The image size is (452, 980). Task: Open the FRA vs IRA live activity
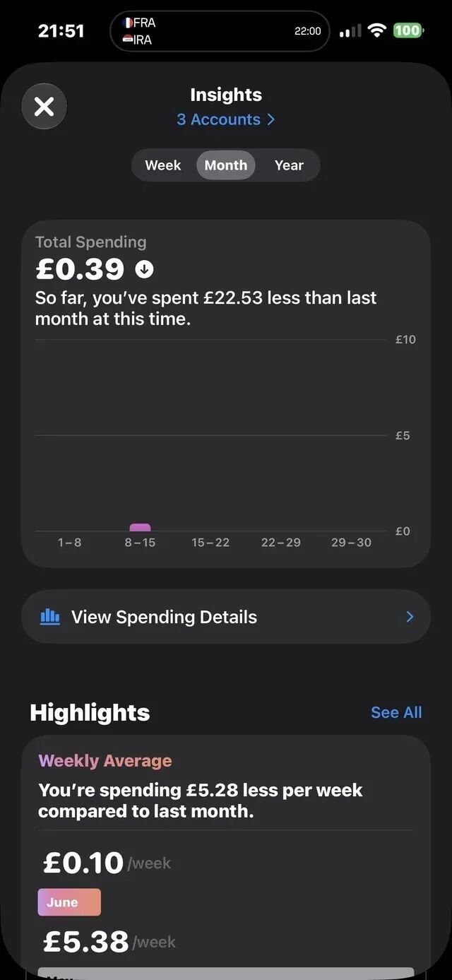coord(220,31)
